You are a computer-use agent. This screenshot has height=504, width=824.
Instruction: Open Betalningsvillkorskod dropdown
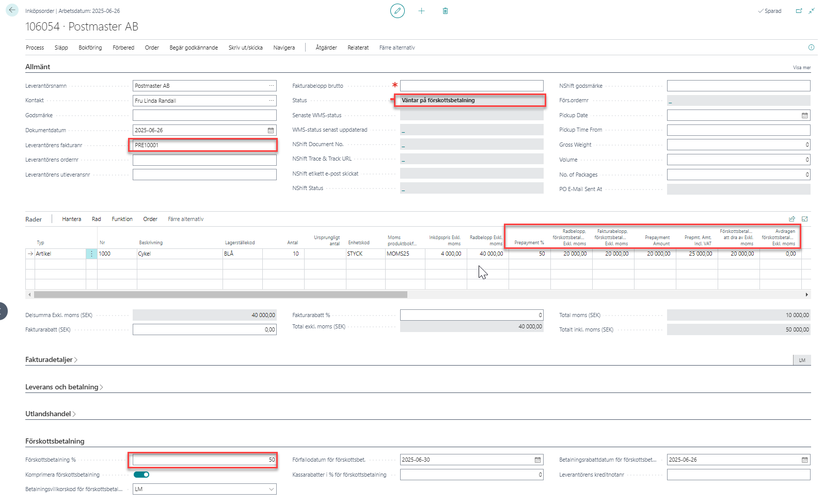(x=271, y=489)
